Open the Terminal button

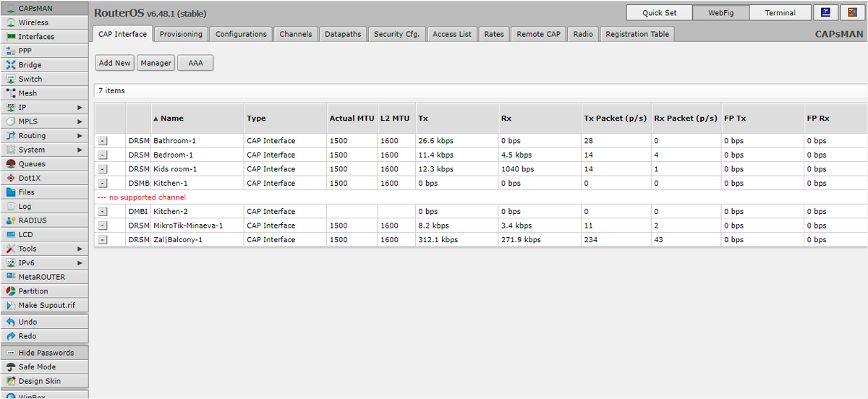(x=780, y=12)
